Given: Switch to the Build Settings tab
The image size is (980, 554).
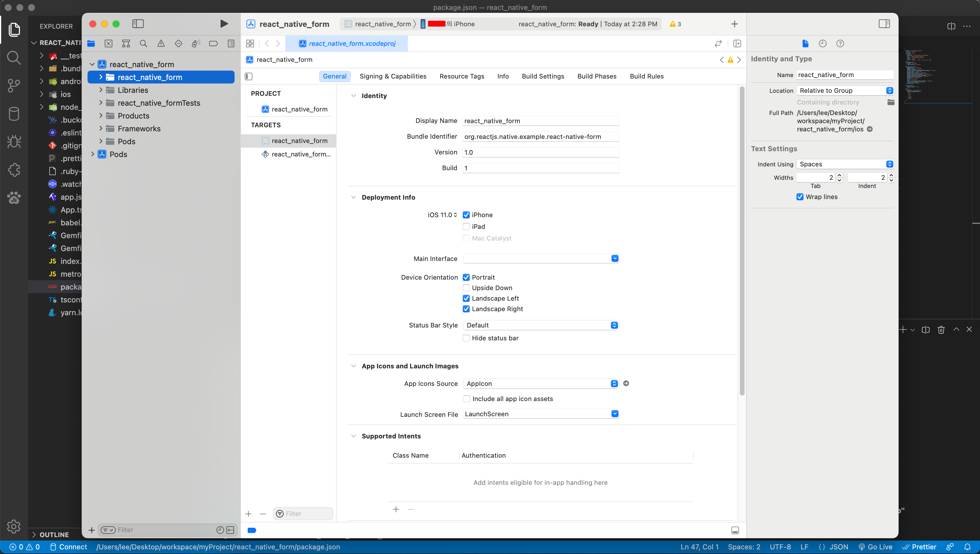Looking at the screenshot, I should (x=542, y=76).
